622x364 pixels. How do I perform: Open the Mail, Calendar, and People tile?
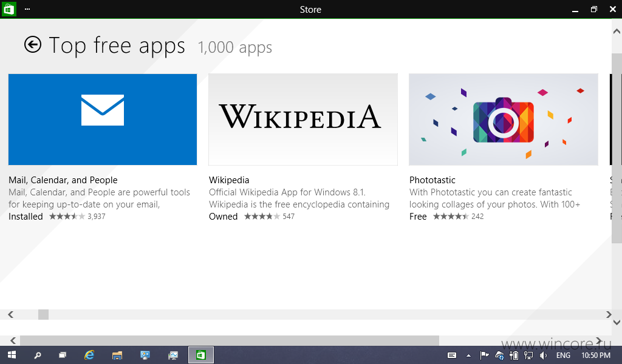102,120
